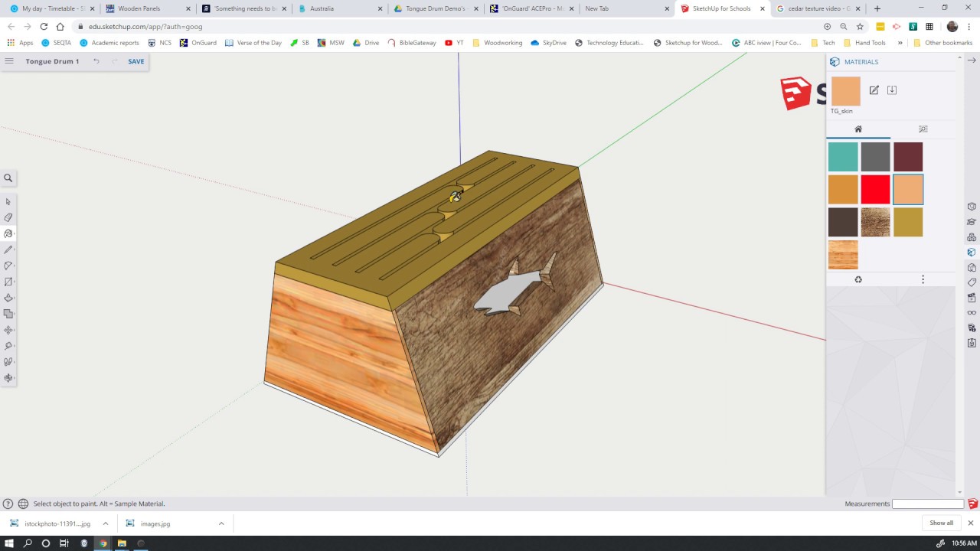Open the Instructor graduation cap panel

pos(972,222)
